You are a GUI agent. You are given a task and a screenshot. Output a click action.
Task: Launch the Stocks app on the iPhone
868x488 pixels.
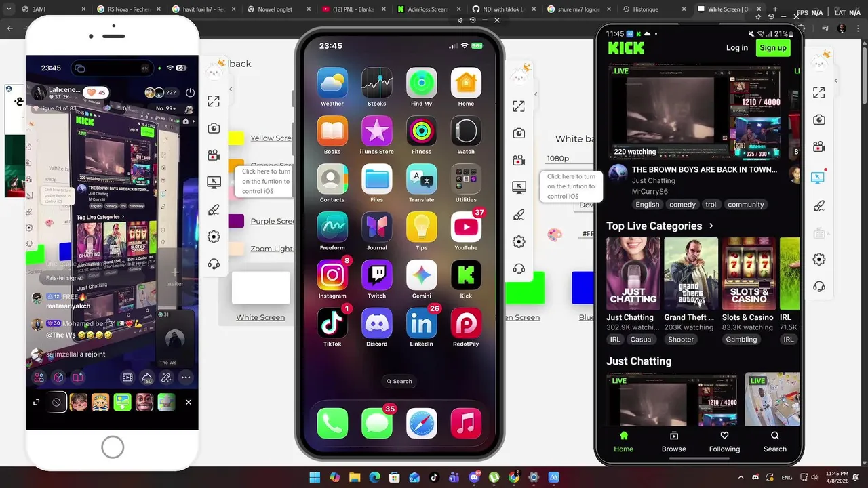[x=377, y=83]
